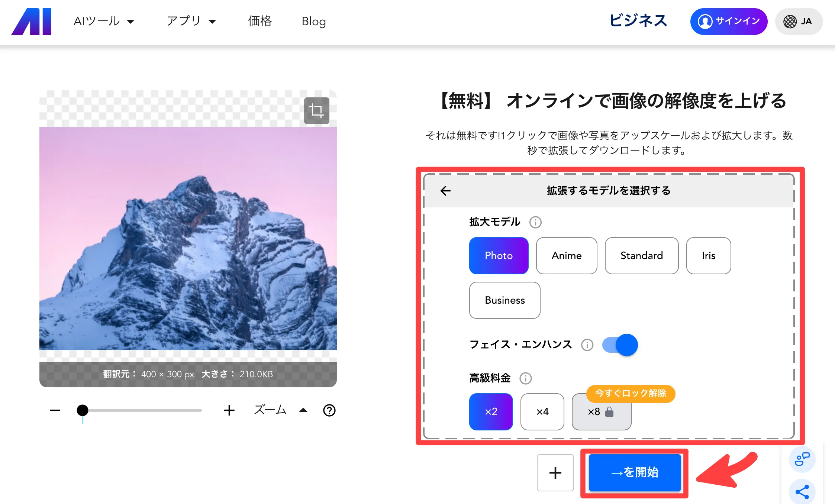Click the AI logo in header
Viewport: 835px width, 504px height.
[32, 22]
